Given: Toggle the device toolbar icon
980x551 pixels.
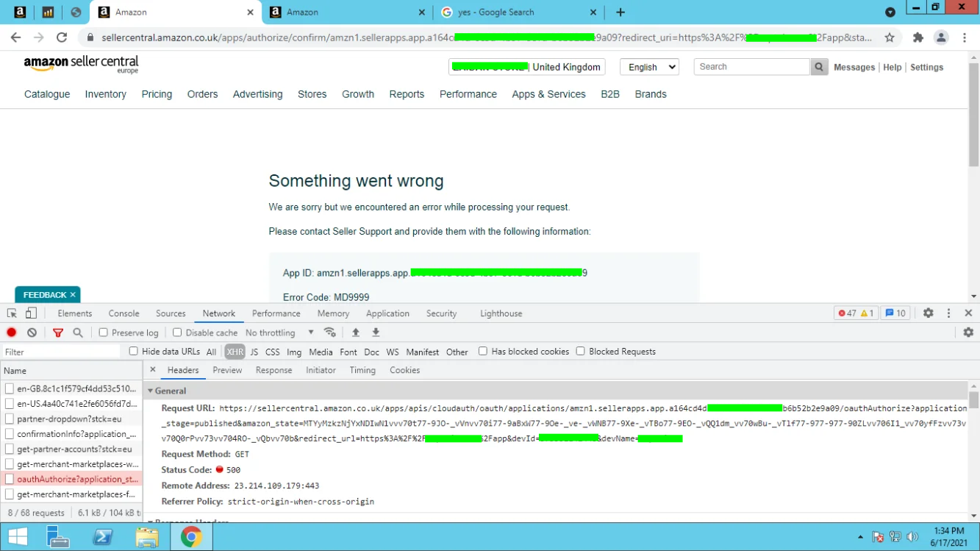Looking at the screenshot, I should [x=31, y=313].
